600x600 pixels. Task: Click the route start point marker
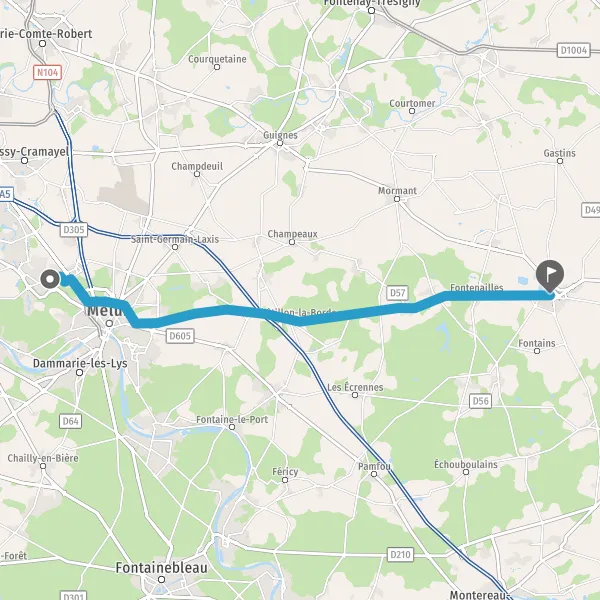[50, 279]
